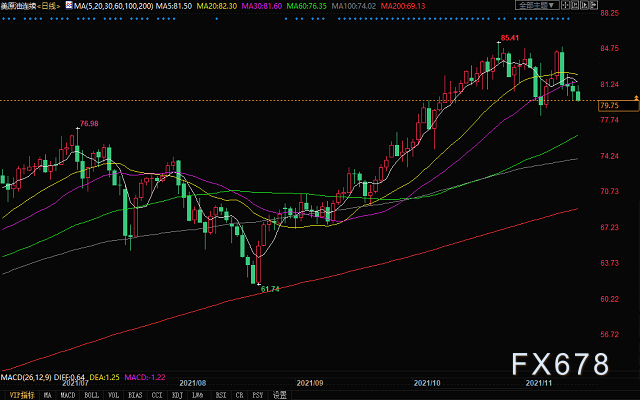Click the 设置 settings tab
Viewport: 640px width, 400px height.
280,395
